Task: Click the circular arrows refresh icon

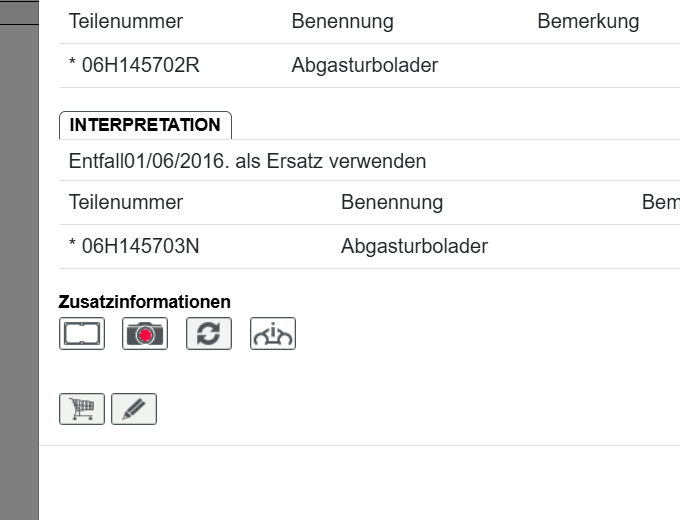Action: [209, 334]
